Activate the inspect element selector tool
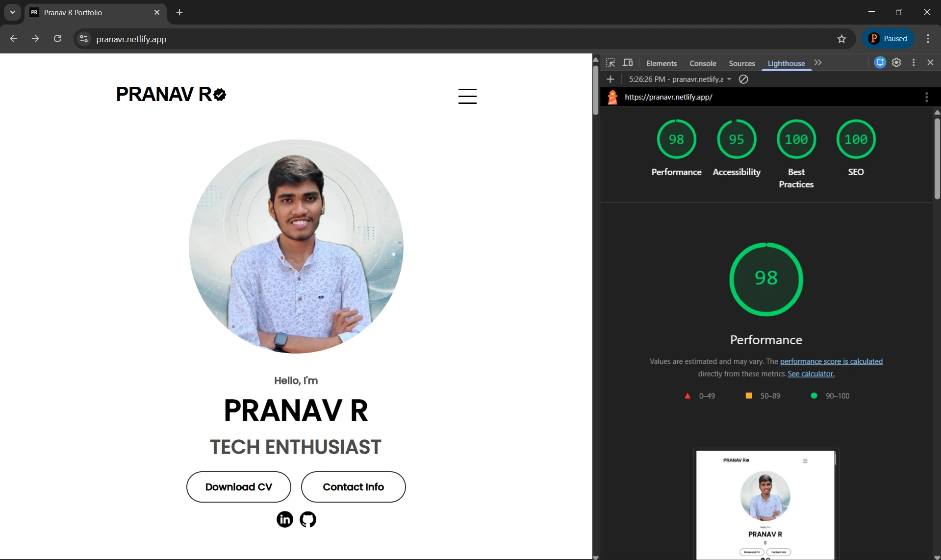Image resolution: width=941 pixels, height=560 pixels. (610, 63)
